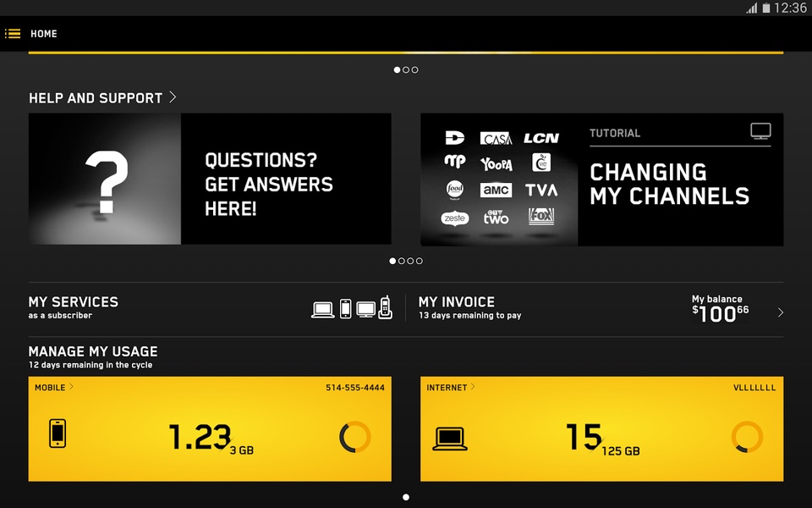This screenshot has height=508, width=812.
Task: Expand Mobile usage details chevron
Action: click(71, 386)
